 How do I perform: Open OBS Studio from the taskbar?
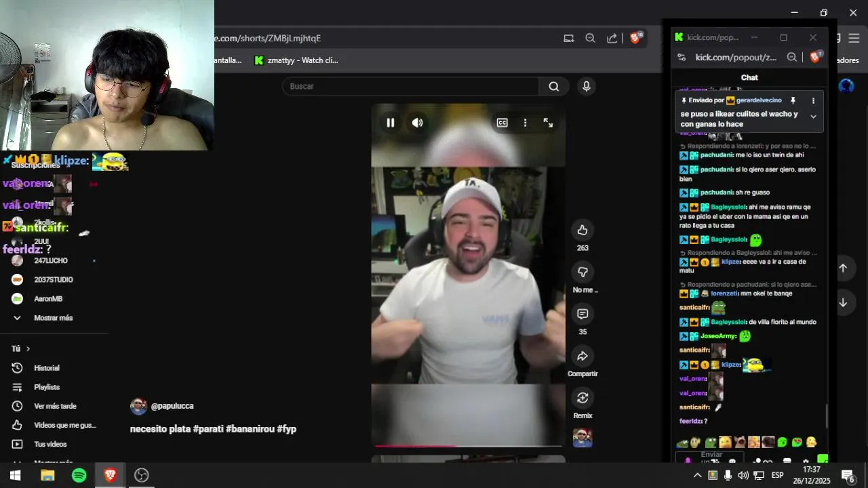tap(141, 475)
